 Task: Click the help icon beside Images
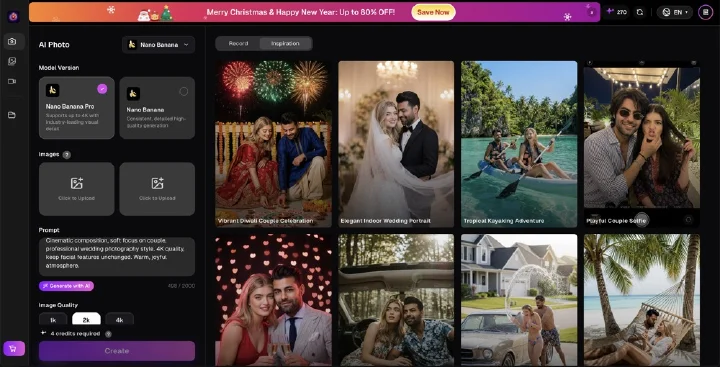tap(67, 155)
